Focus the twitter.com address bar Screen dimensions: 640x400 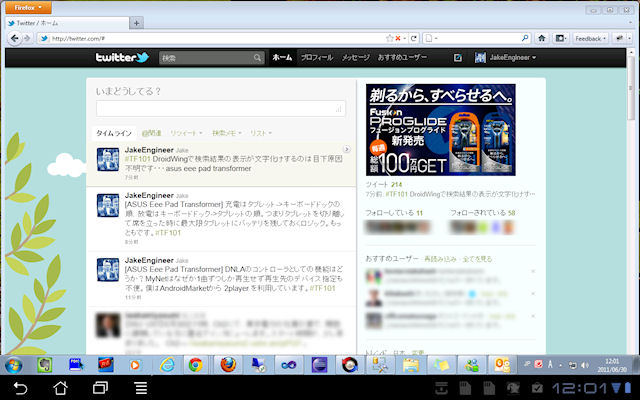212,38
